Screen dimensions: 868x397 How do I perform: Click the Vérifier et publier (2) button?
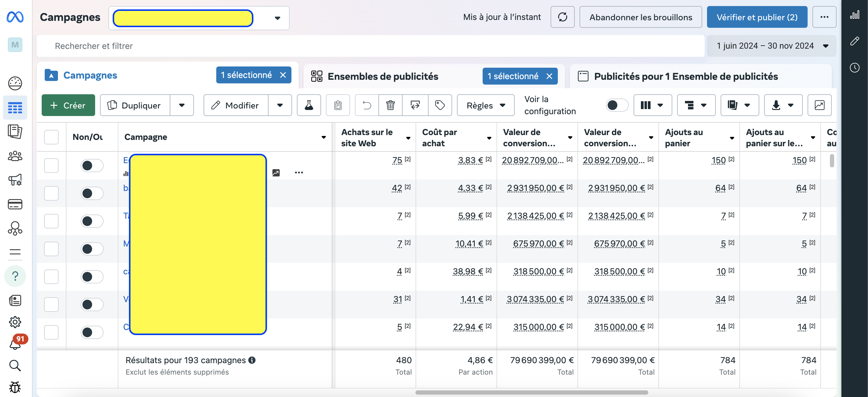pyautogui.click(x=757, y=17)
